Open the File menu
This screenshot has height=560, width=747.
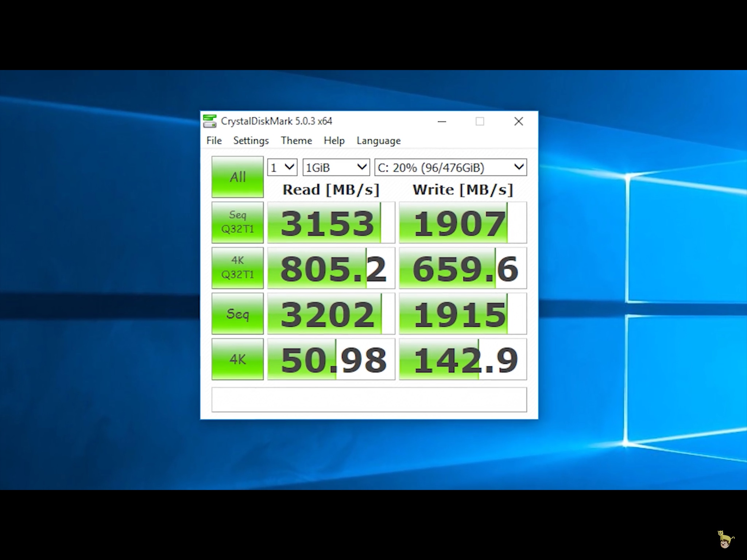tap(214, 141)
